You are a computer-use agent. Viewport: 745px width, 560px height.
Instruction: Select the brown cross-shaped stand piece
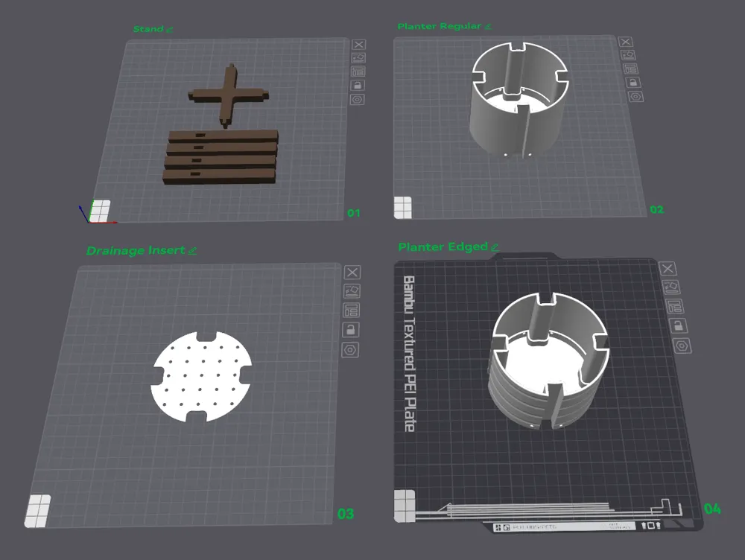point(229,95)
